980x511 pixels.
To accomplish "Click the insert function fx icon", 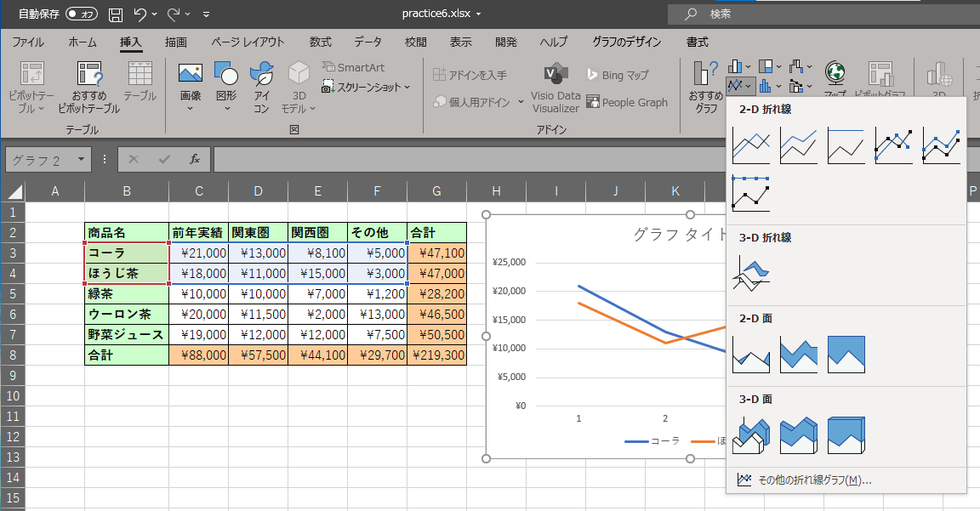I will [195, 160].
